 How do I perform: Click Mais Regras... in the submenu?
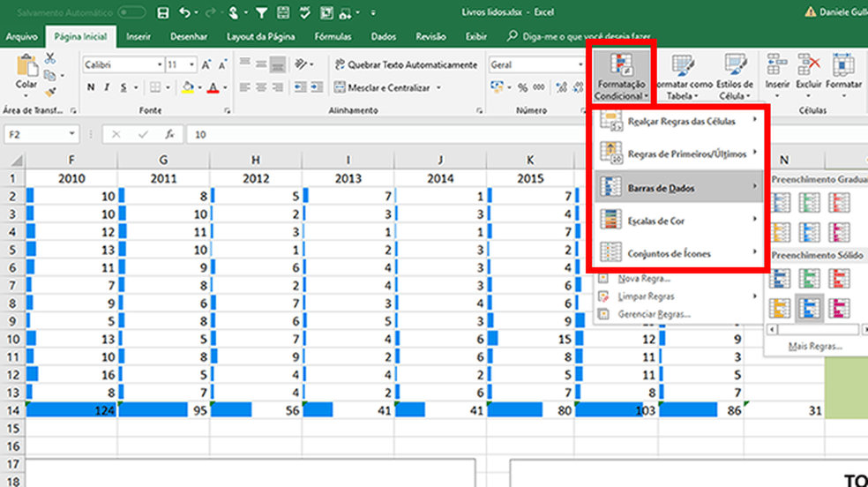point(815,347)
